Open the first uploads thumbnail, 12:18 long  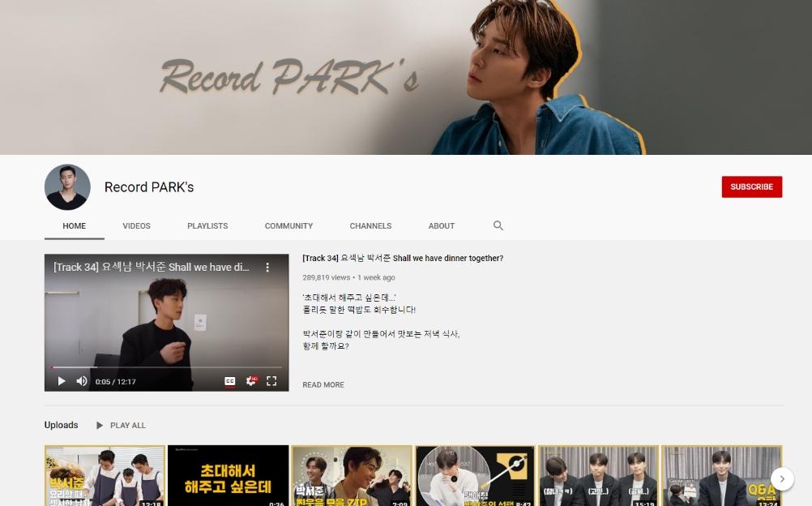105,476
